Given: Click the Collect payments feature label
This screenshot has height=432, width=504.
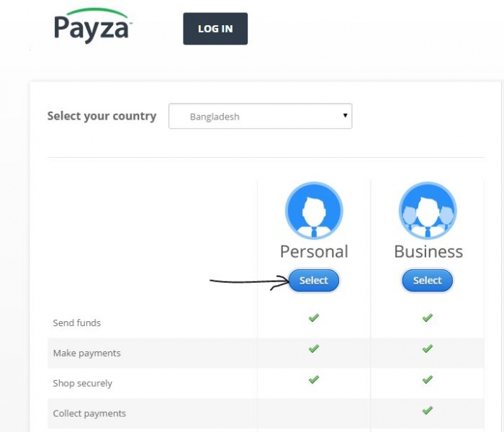Looking at the screenshot, I should pyautogui.click(x=89, y=414).
